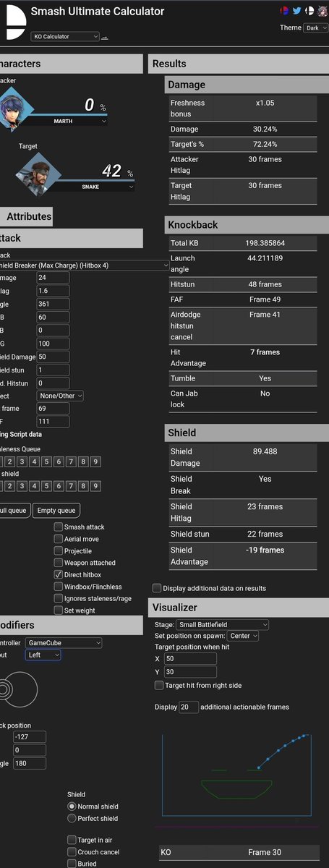Edit the attacker percent field showing 0
Screen dimensions: 329x868
(90, 106)
